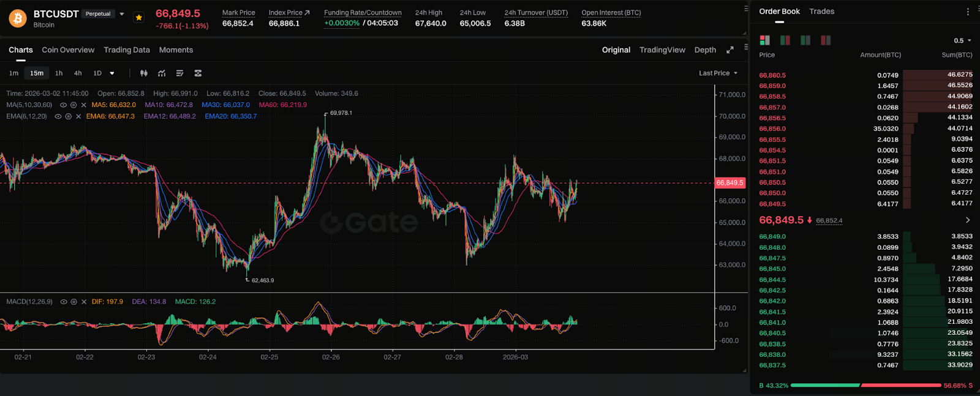Screen dimensions: 980x396
Task: Select the 1D timeframe
Action: [x=97, y=73]
